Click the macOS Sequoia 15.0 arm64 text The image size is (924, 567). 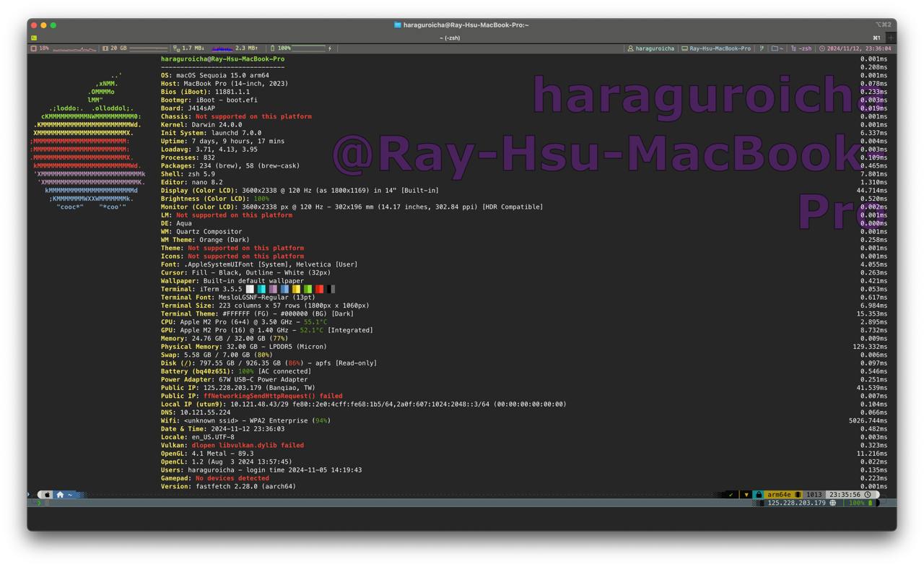click(222, 75)
